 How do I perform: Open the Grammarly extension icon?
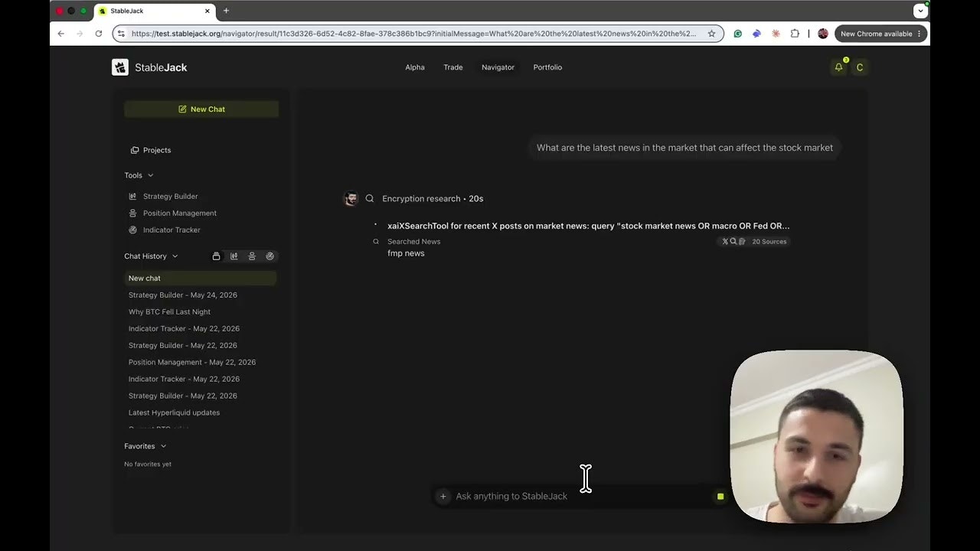click(737, 34)
